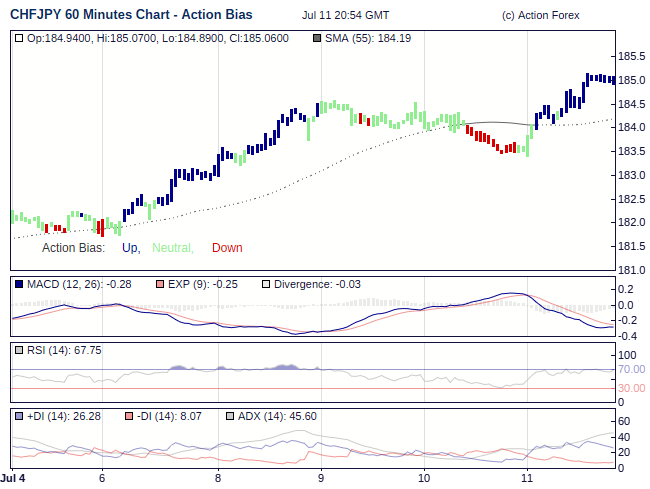Click the RSI (14) legend square
The image size is (650, 489).
(19, 351)
